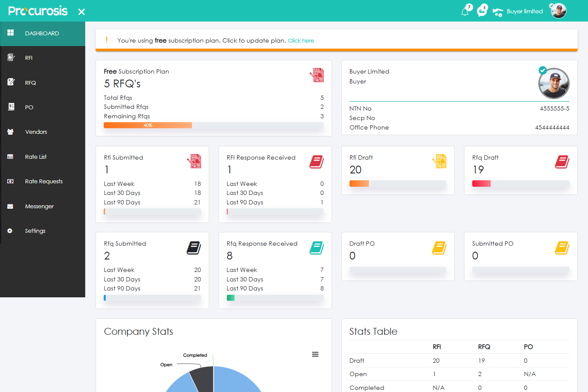588x392 pixels.
Task: Open user avatar menu in header
Action: pyautogui.click(x=558, y=11)
